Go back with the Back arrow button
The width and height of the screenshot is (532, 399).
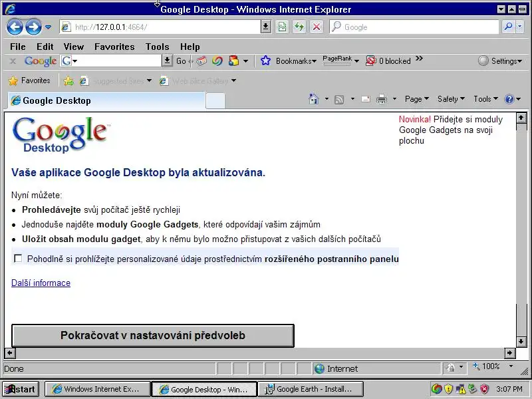pos(15,27)
